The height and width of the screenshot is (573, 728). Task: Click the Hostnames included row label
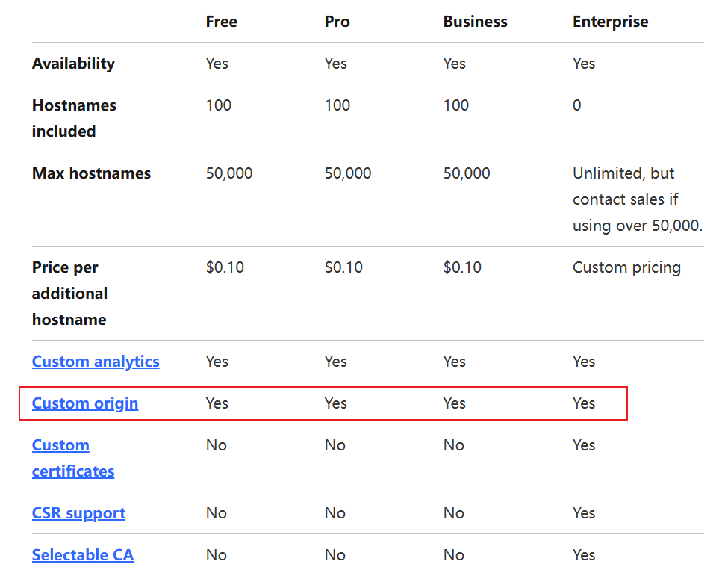74,118
